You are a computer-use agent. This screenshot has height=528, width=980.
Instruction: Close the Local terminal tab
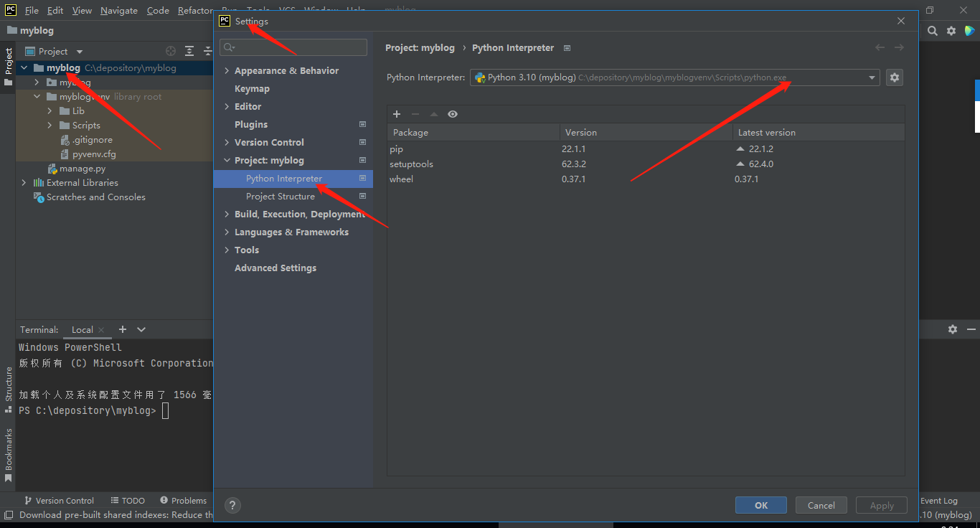(x=101, y=330)
